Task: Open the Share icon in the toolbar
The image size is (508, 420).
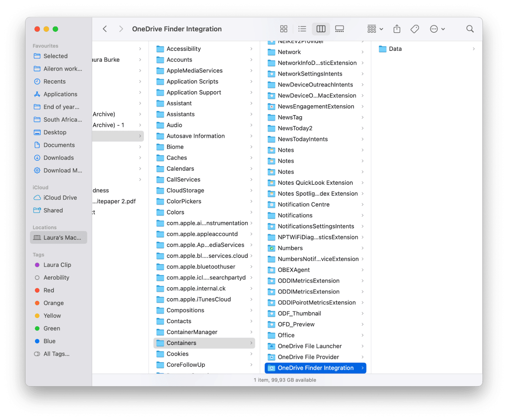Action: (x=397, y=29)
